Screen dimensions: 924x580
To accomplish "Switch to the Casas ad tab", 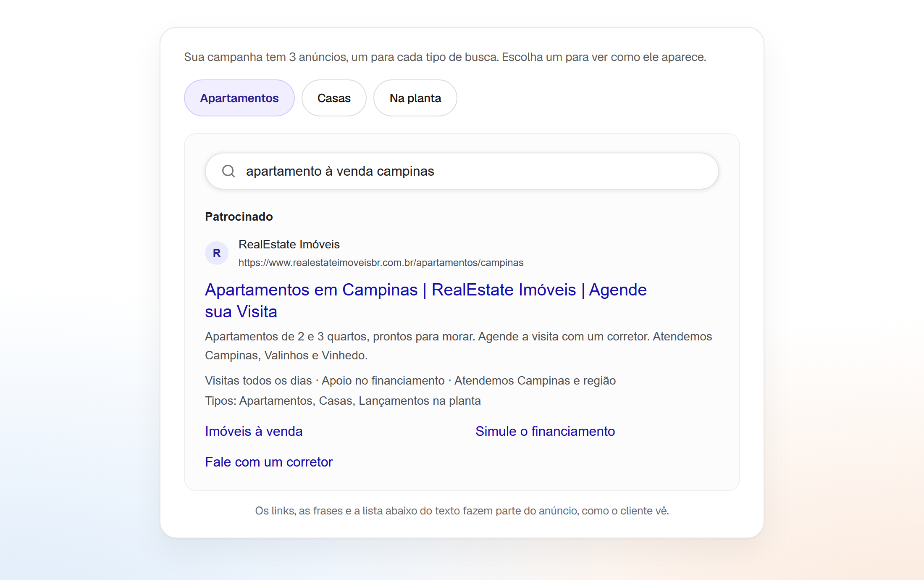I will coord(334,98).
